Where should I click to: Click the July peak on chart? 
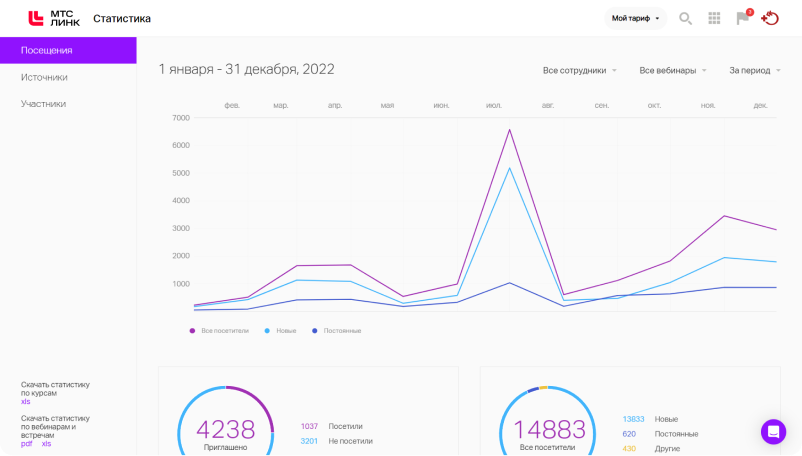(x=509, y=130)
